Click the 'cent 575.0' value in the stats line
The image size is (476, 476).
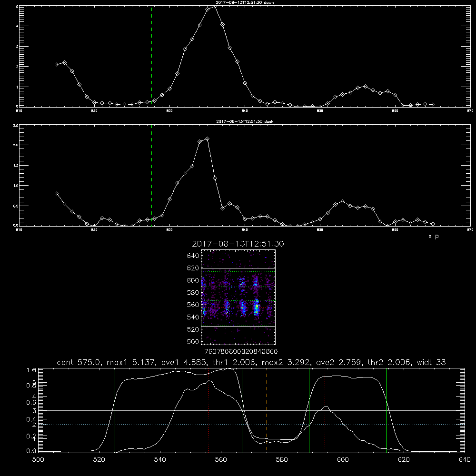(x=80, y=362)
